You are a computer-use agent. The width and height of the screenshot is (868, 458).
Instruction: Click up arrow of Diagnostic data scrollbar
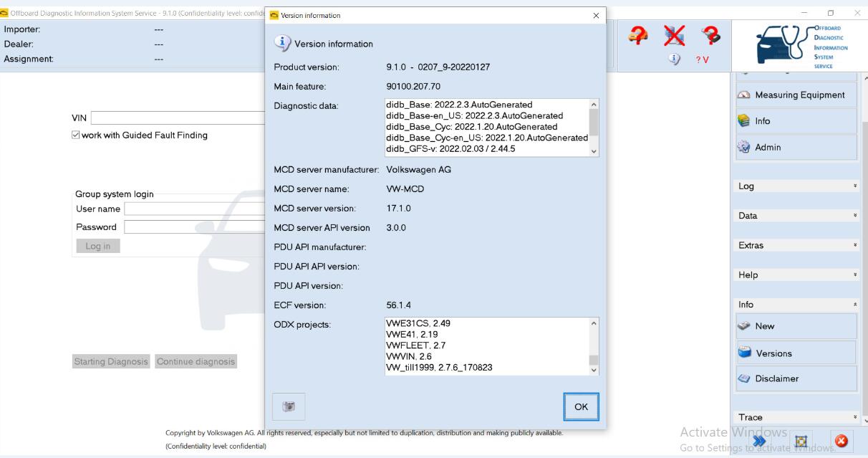tap(593, 105)
